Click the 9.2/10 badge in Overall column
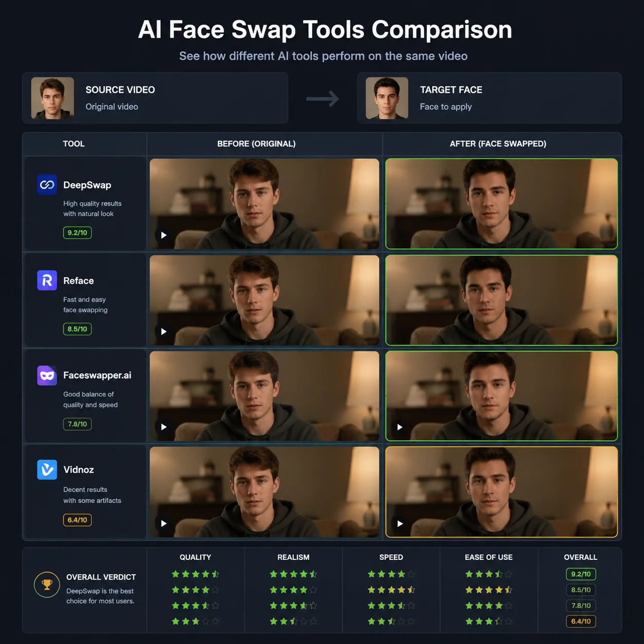Screen dimensions: 644x644 pos(581,574)
